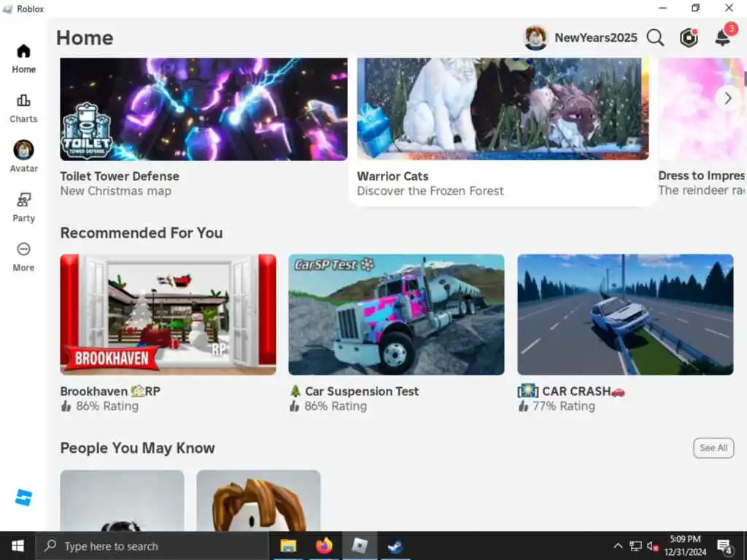Show hidden system tray icons

(x=618, y=545)
